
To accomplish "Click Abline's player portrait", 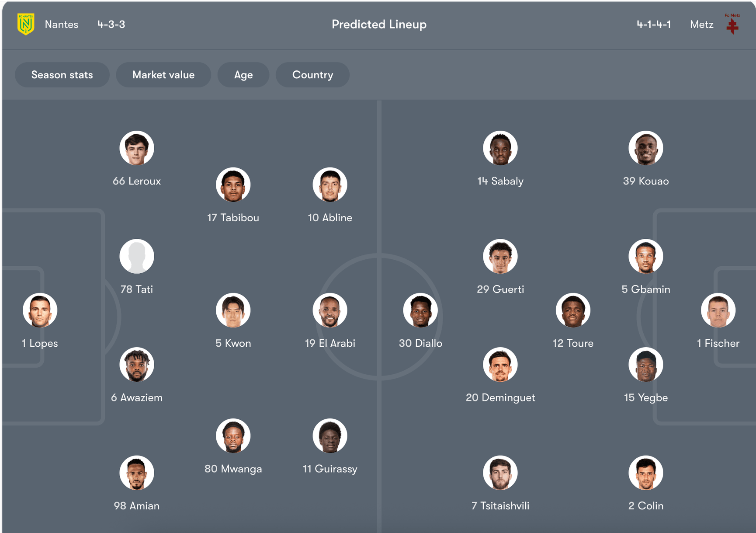I will pyautogui.click(x=330, y=185).
